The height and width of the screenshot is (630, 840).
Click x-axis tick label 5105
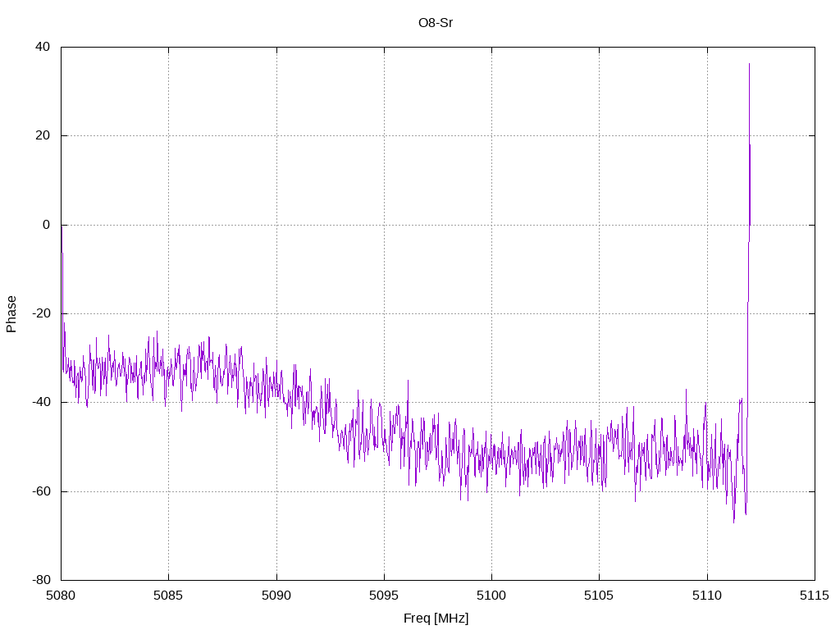point(599,596)
